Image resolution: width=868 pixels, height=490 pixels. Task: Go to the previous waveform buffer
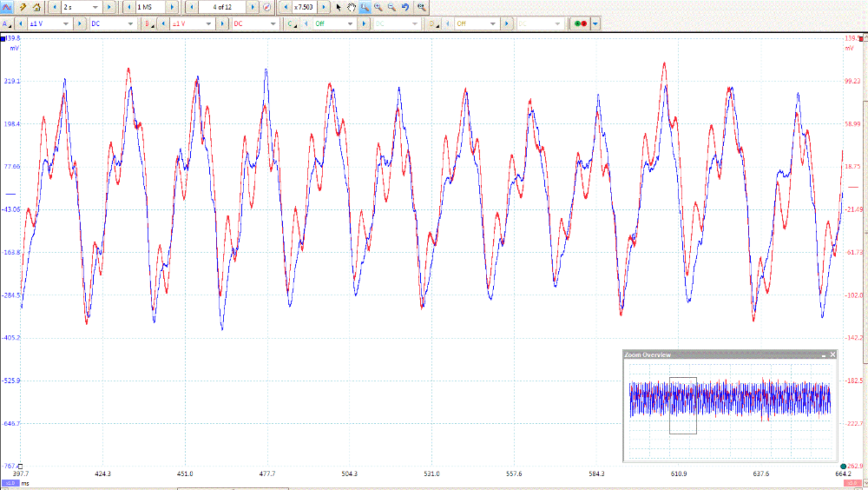click(190, 6)
